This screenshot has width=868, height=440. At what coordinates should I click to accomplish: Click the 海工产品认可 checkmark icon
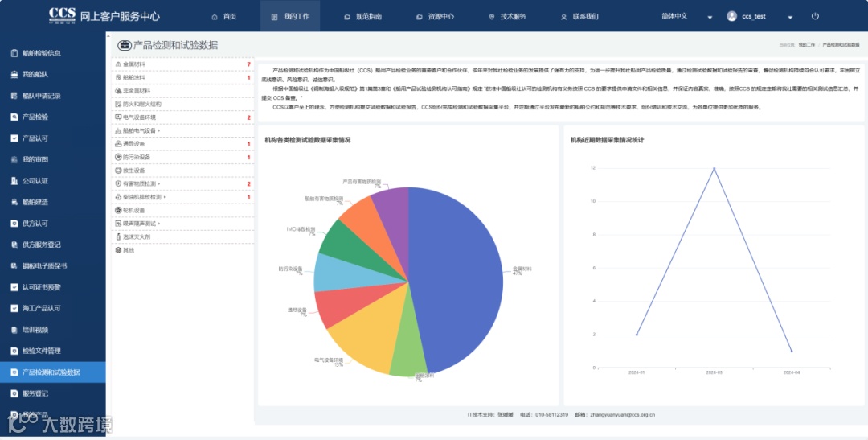click(x=15, y=308)
